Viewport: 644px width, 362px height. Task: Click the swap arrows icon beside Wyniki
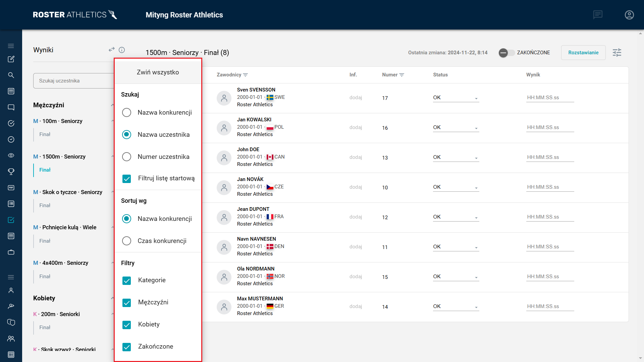coord(111,50)
